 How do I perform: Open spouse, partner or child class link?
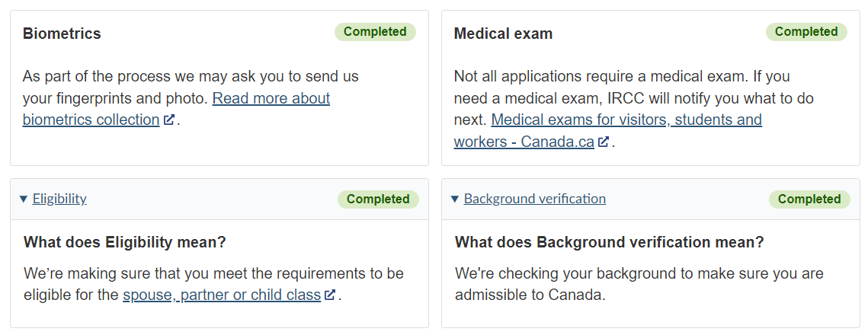tap(222, 295)
